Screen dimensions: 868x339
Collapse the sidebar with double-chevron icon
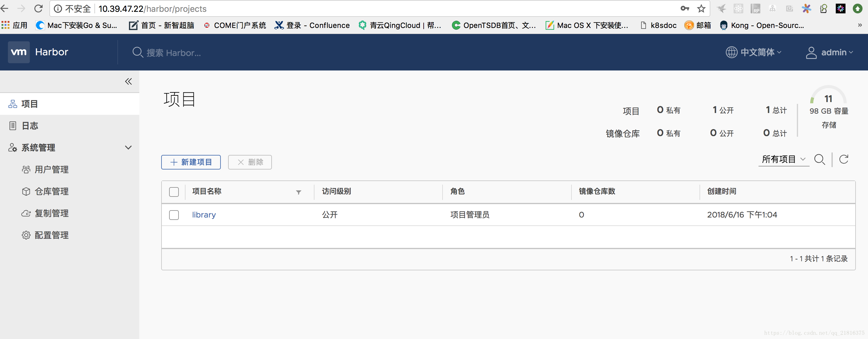tap(128, 81)
